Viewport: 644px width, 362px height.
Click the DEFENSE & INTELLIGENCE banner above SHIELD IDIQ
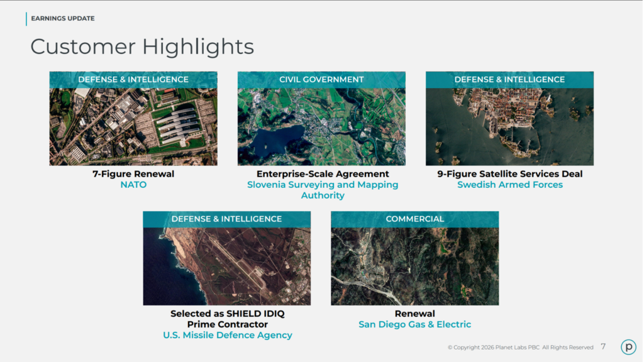[x=227, y=219]
